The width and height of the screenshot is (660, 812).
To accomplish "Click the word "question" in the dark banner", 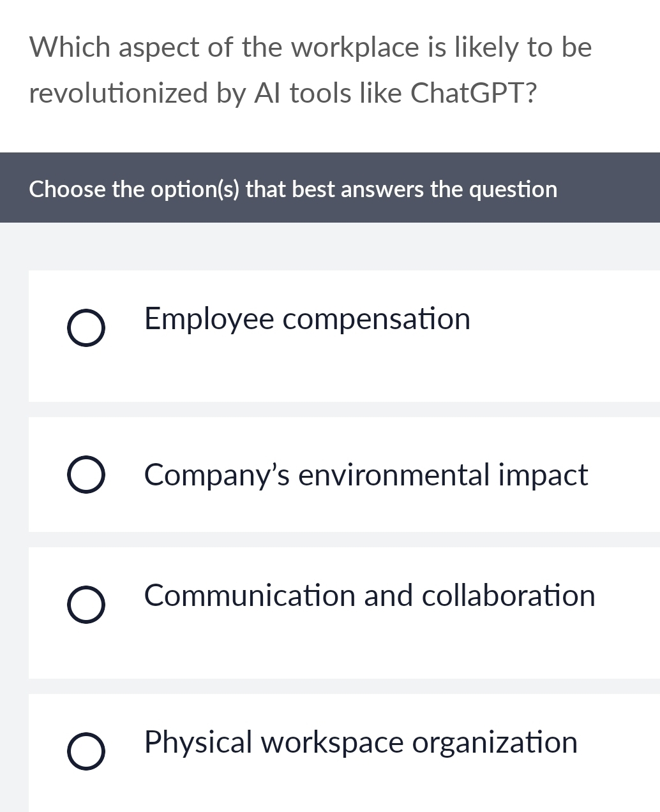I will click(x=513, y=189).
